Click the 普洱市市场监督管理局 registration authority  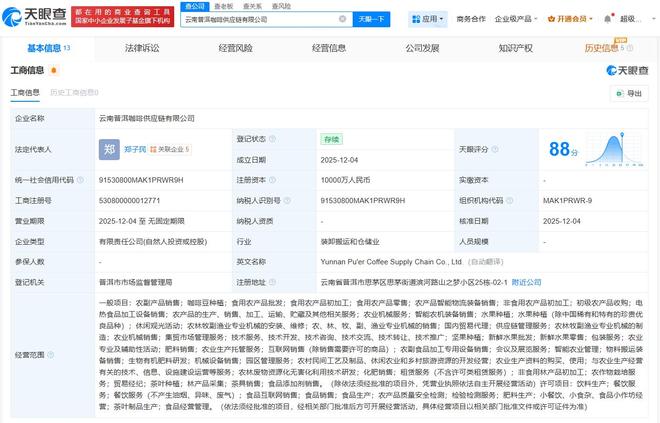click(x=136, y=282)
